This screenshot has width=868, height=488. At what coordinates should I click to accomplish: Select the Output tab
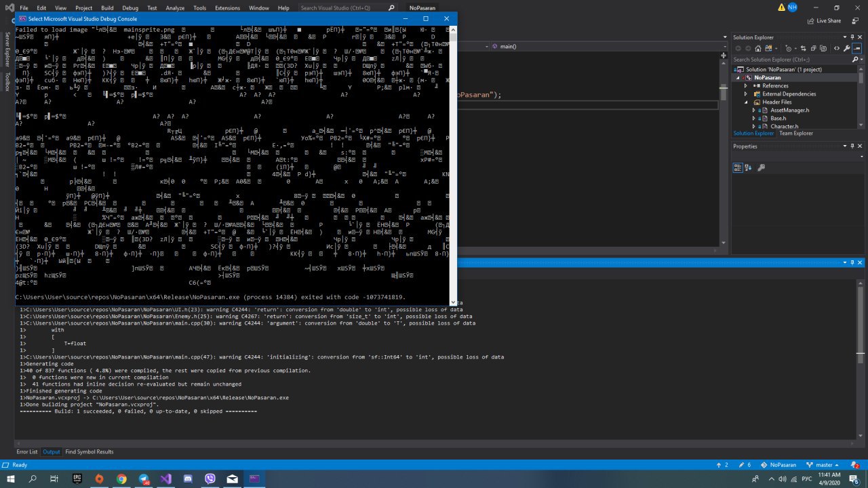point(52,452)
